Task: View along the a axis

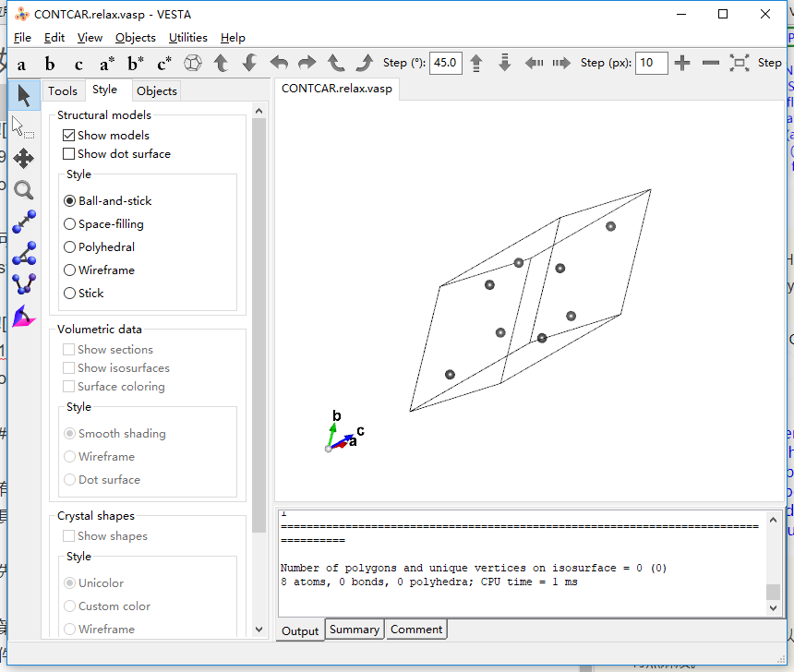Action: pos(21,64)
